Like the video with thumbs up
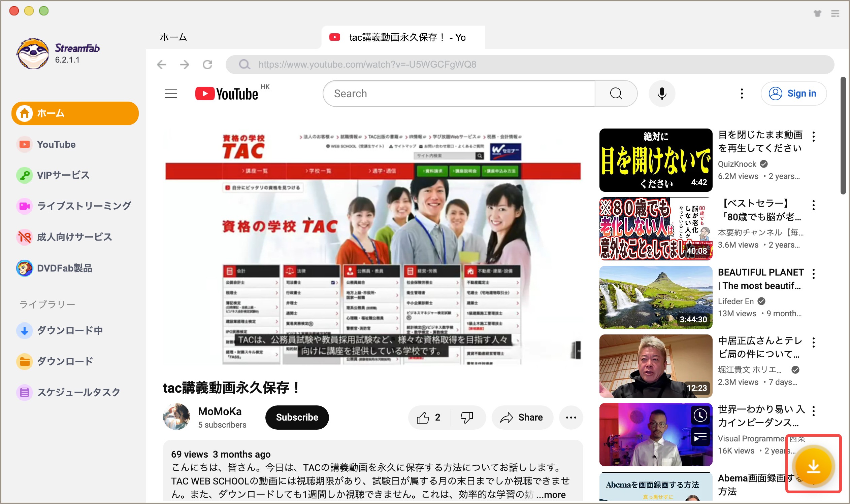Image resolution: width=850 pixels, height=504 pixels. pyautogui.click(x=429, y=418)
